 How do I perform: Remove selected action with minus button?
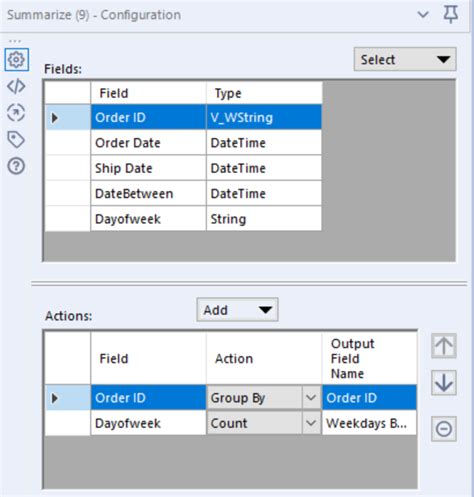click(x=444, y=429)
